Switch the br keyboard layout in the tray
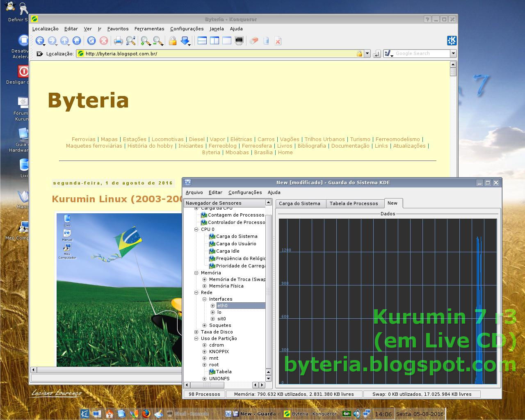 (x=347, y=414)
